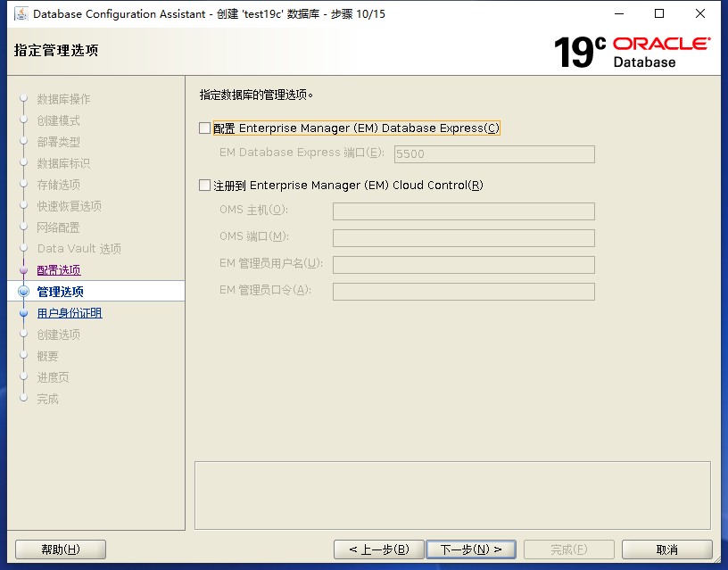Click the Oracle 19c Database logo

[632, 52]
